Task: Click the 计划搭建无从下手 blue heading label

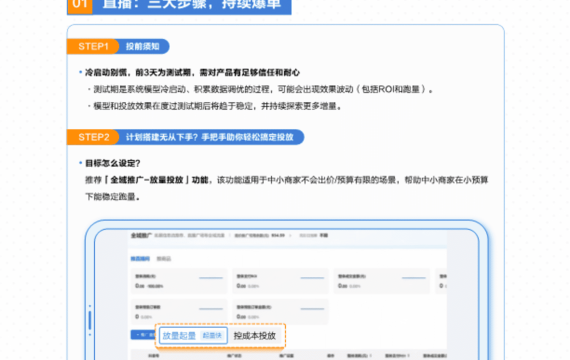Action: [210, 137]
